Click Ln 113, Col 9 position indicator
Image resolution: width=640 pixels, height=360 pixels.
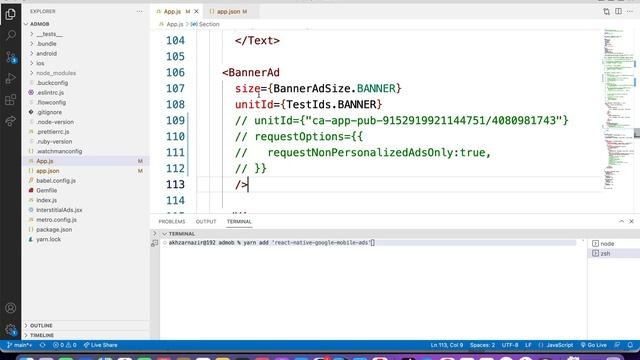[447, 345]
